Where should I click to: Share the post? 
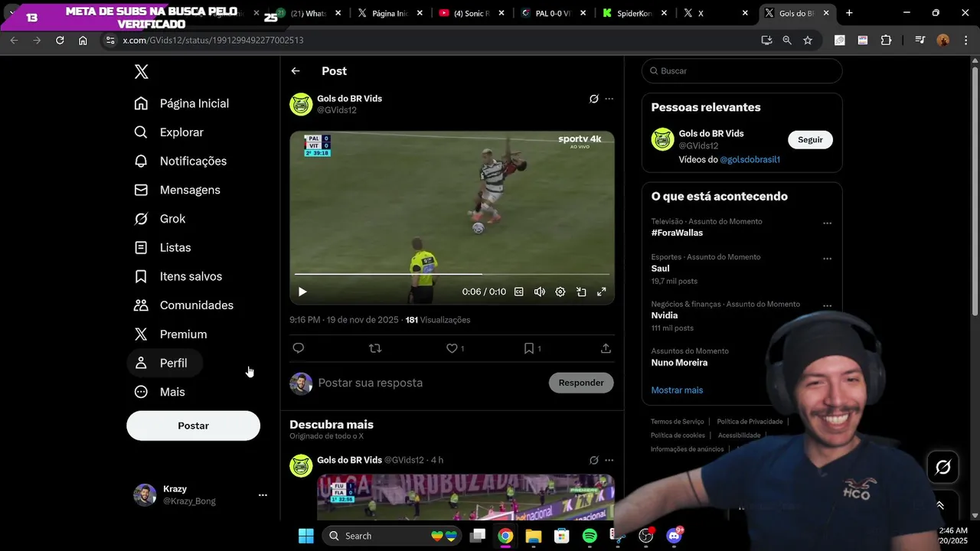(606, 348)
